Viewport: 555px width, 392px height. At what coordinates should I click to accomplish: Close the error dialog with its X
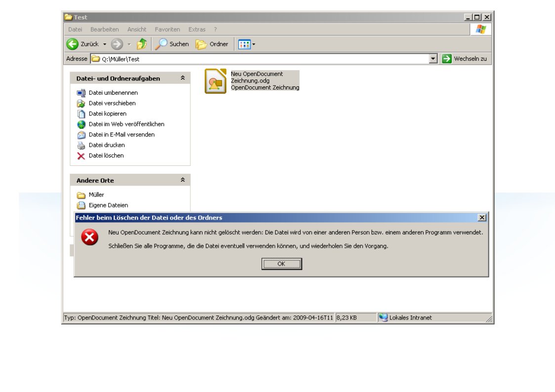482,218
